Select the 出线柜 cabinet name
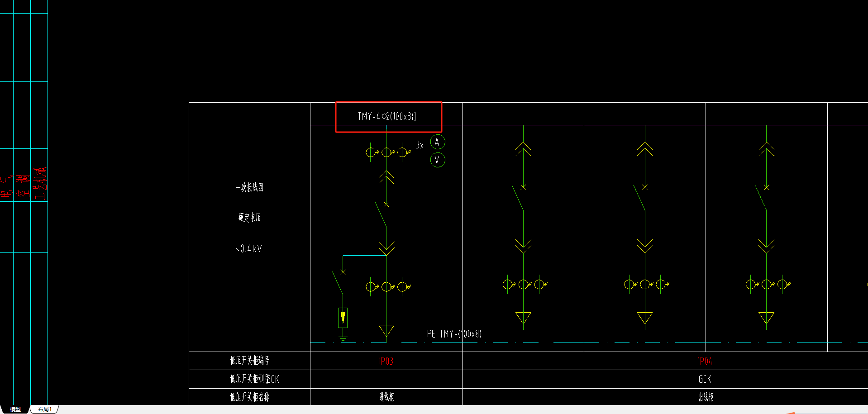This screenshot has height=414, width=868. (706, 397)
